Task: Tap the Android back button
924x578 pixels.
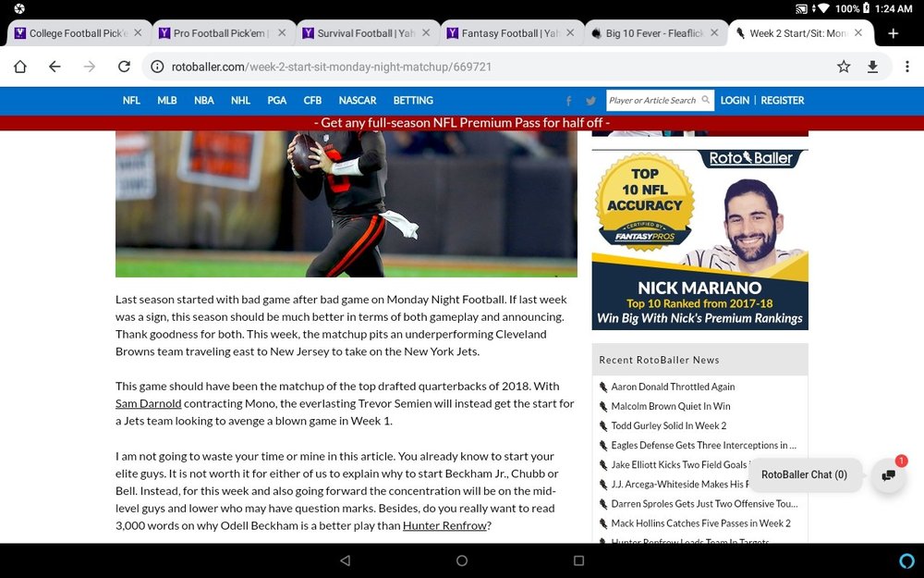Action: pos(346,560)
